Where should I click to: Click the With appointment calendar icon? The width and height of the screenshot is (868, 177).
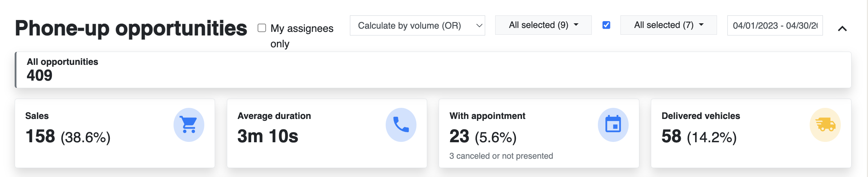tap(613, 125)
